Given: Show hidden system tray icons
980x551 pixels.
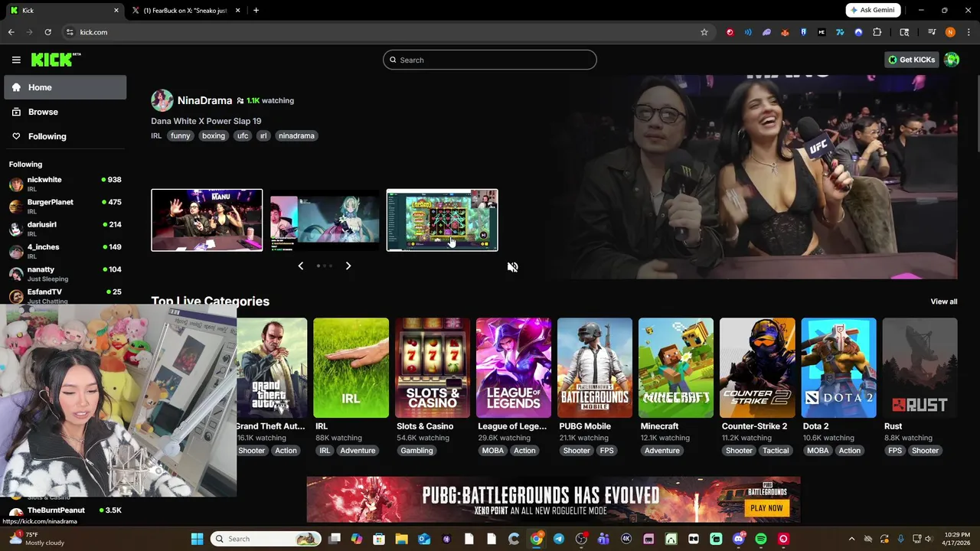Looking at the screenshot, I should pos(851,539).
